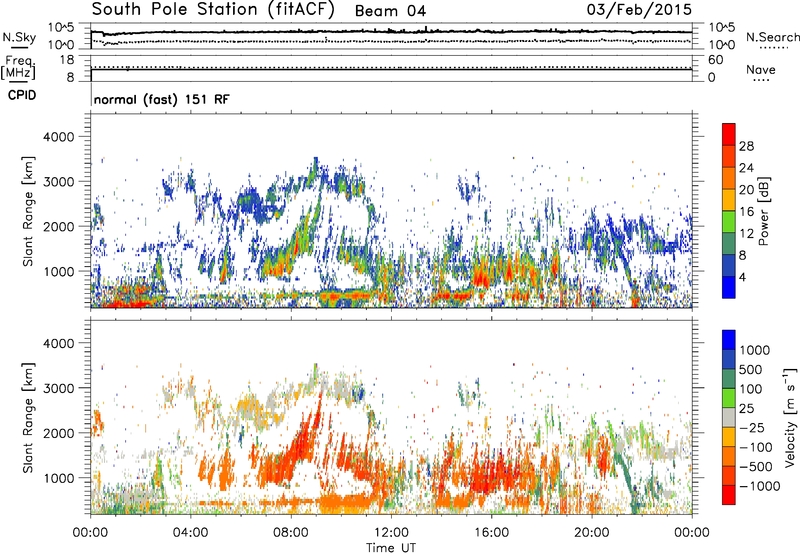
Task: Pick the teal green segment of Velocity colorbar
Action: (729, 379)
